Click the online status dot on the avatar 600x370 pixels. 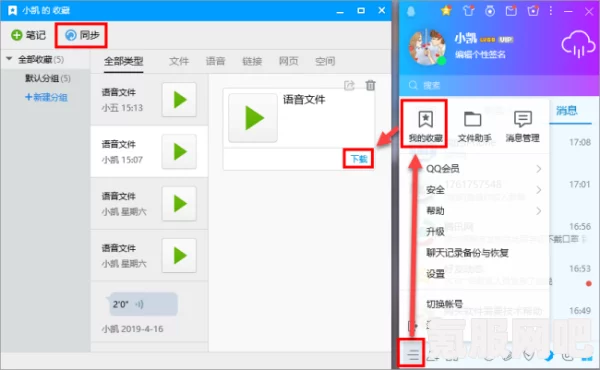pyautogui.click(x=442, y=61)
